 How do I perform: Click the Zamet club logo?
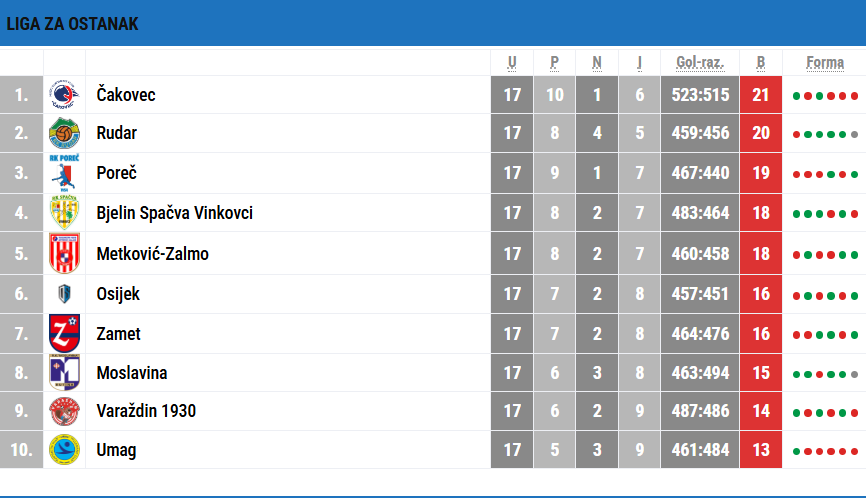point(64,333)
